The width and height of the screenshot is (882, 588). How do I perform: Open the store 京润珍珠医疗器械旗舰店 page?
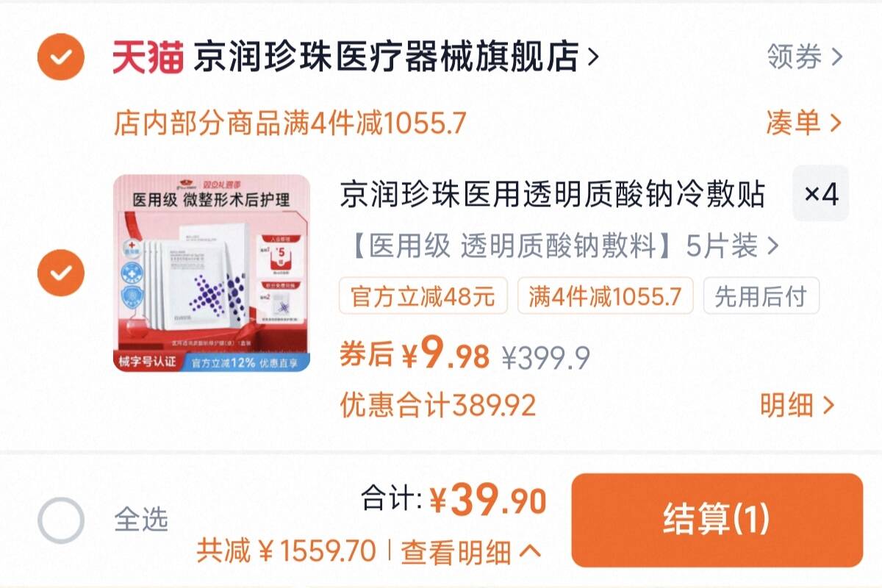(386, 57)
